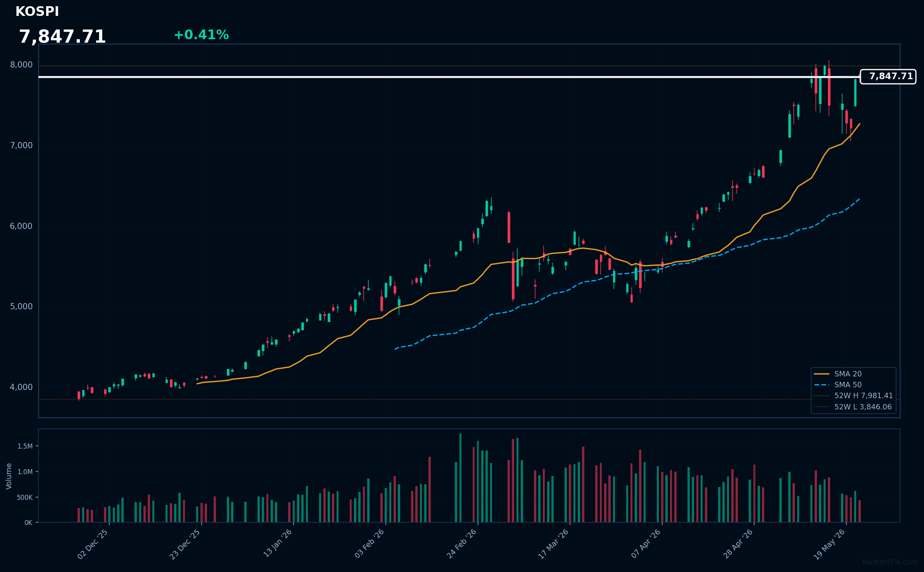Click the +0.41% change value
The height and width of the screenshot is (572, 924).
[x=201, y=35]
